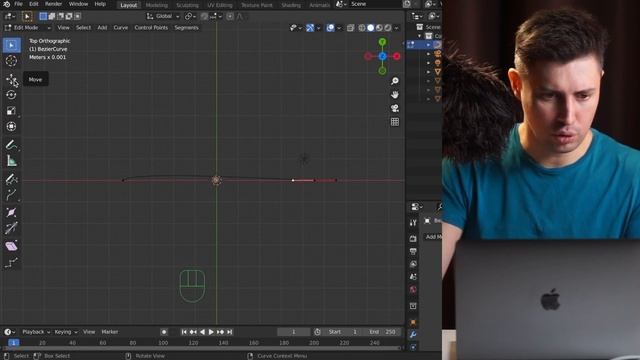
Task: Open the Playback dropdown
Action: click(x=36, y=332)
